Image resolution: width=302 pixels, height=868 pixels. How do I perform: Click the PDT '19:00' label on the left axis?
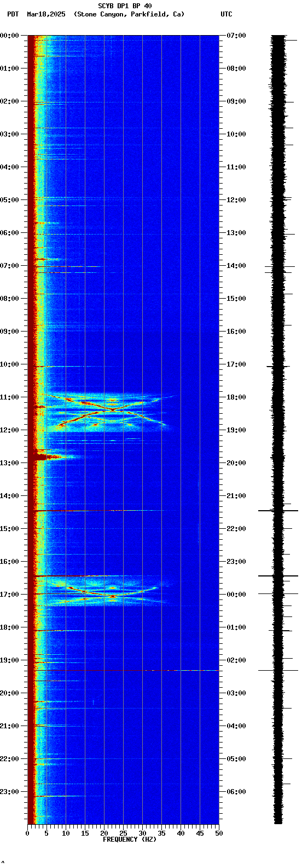[10, 660]
